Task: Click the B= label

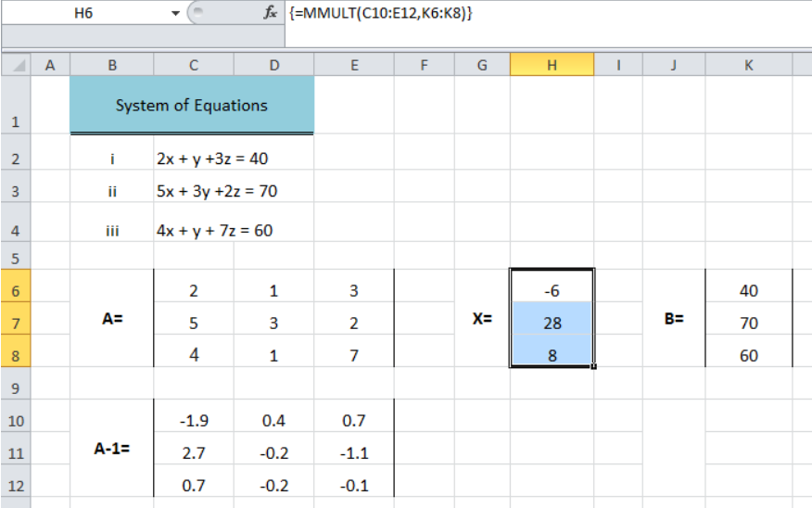Action: coord(674,319)
